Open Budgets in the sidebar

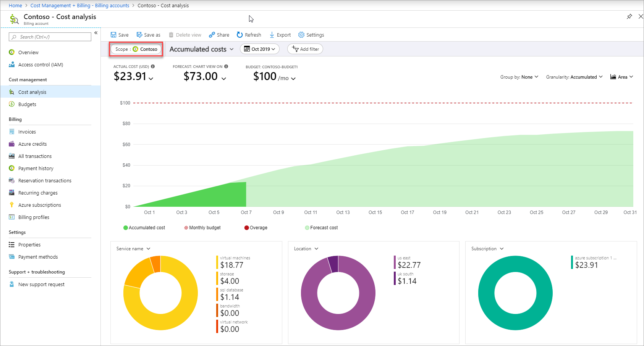pyautogui.click(x=27, y=104)
